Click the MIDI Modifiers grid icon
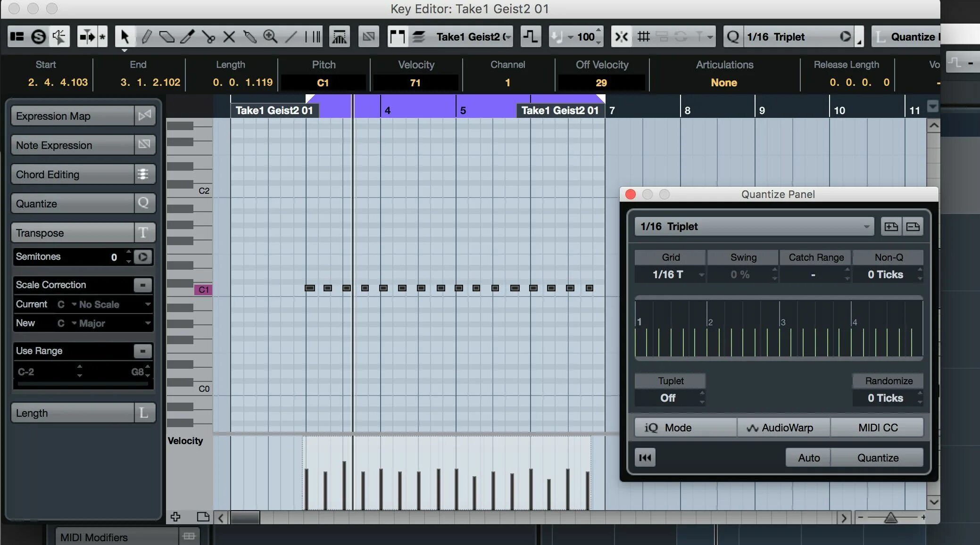 (x=189, y=536)
